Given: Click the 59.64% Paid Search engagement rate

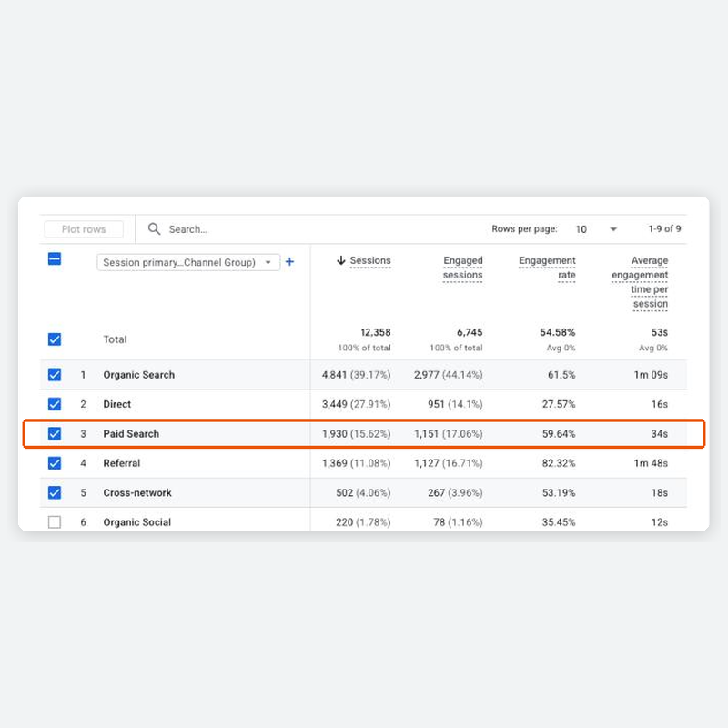Looking at the screenshot, I should tap(559, 434).
